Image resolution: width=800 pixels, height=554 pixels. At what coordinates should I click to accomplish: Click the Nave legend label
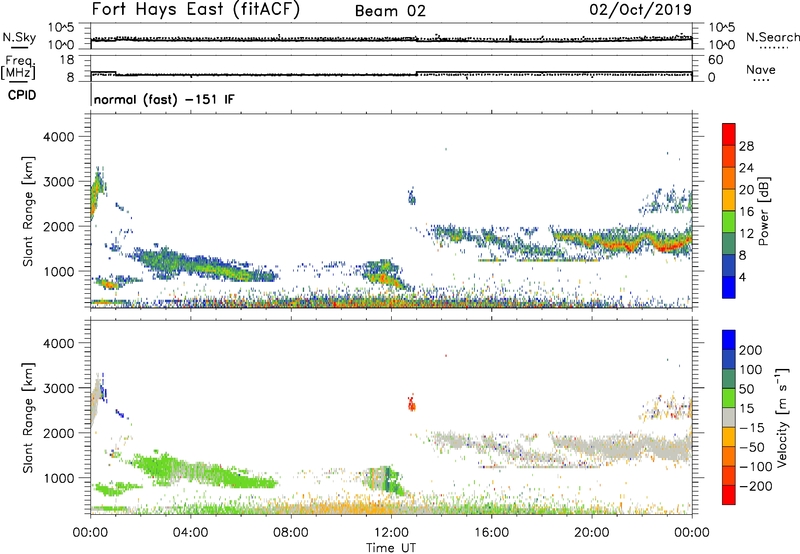(760, 70)
